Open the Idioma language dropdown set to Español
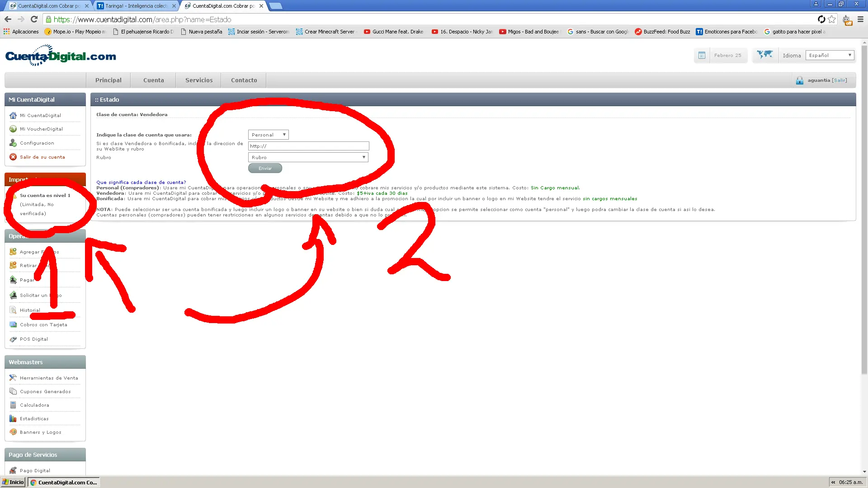868x488 pixels. (830, 55)
